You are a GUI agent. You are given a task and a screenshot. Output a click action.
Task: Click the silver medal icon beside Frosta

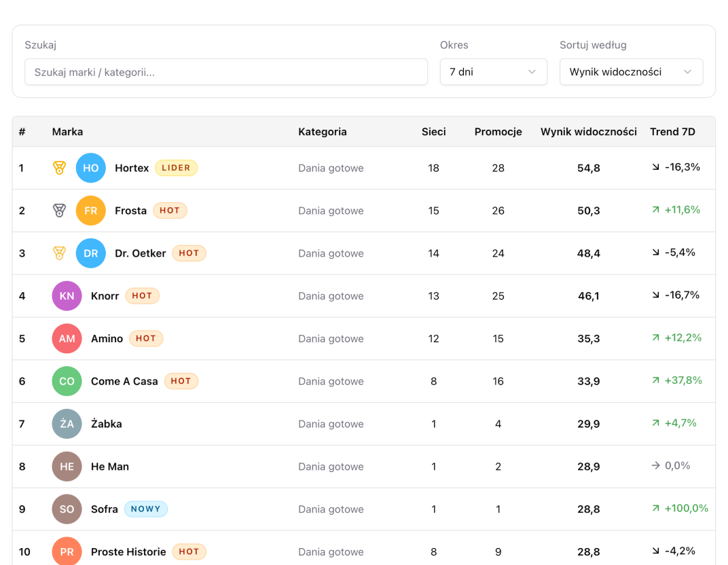(x=59, y=211)
